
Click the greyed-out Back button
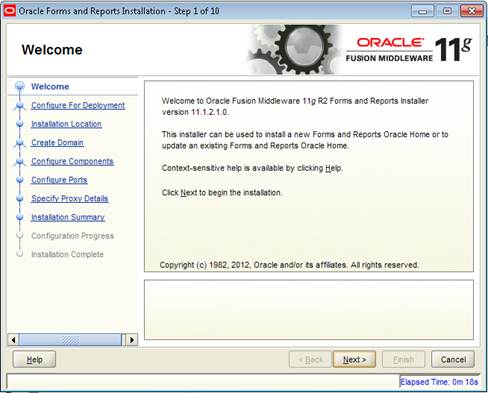tap(310, 359)
